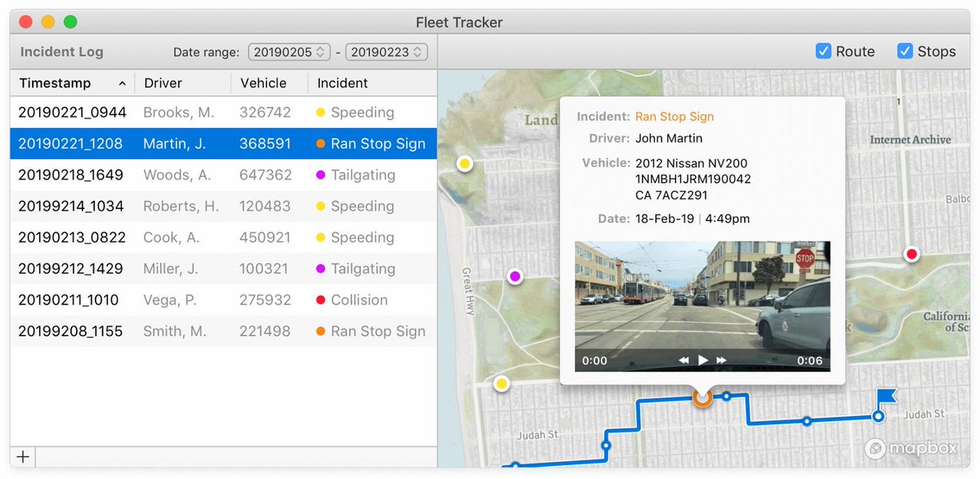Click the blue destination flag icon
980x479 pixels.
[887, 397]
